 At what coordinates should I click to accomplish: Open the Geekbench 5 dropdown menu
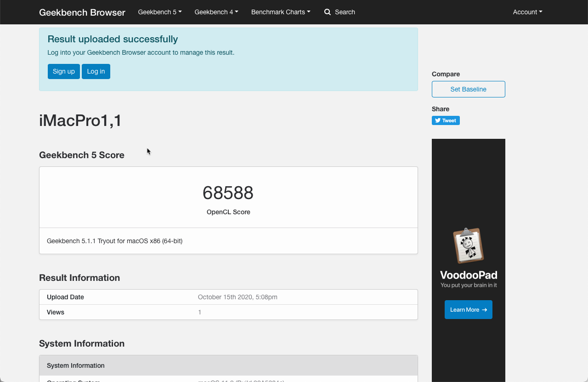tap(160, 12)
